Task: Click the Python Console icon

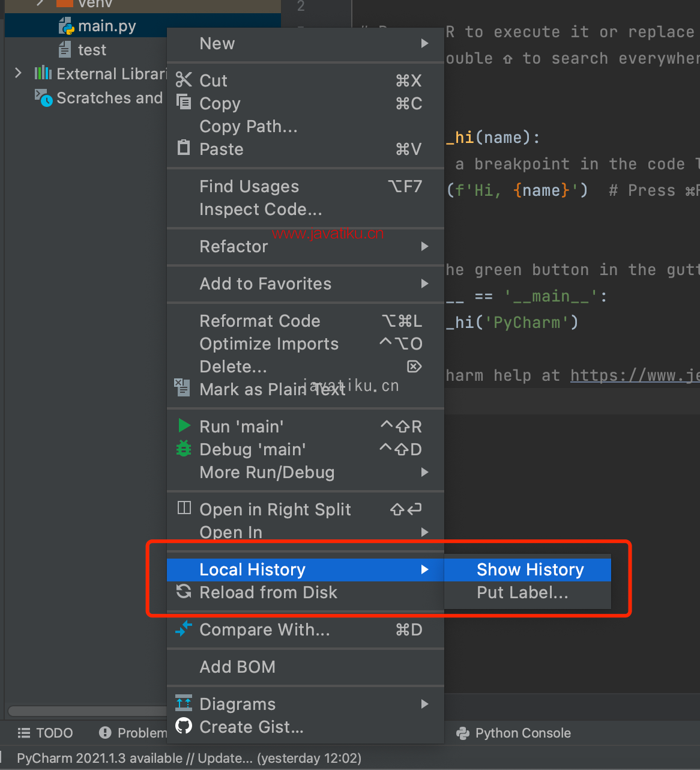Action: pyautogui.click(x=463, y=733)
